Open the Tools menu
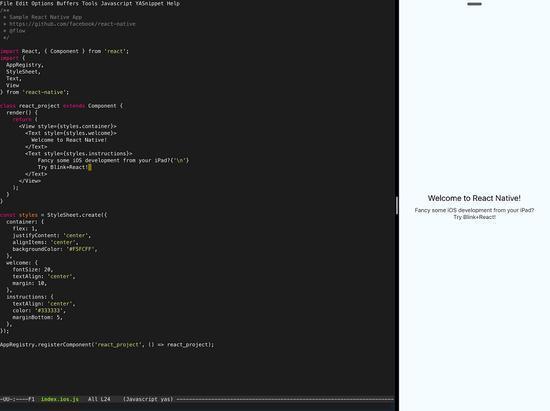The width and height of the screenshot is (550, 411). [x=89, y=4]
